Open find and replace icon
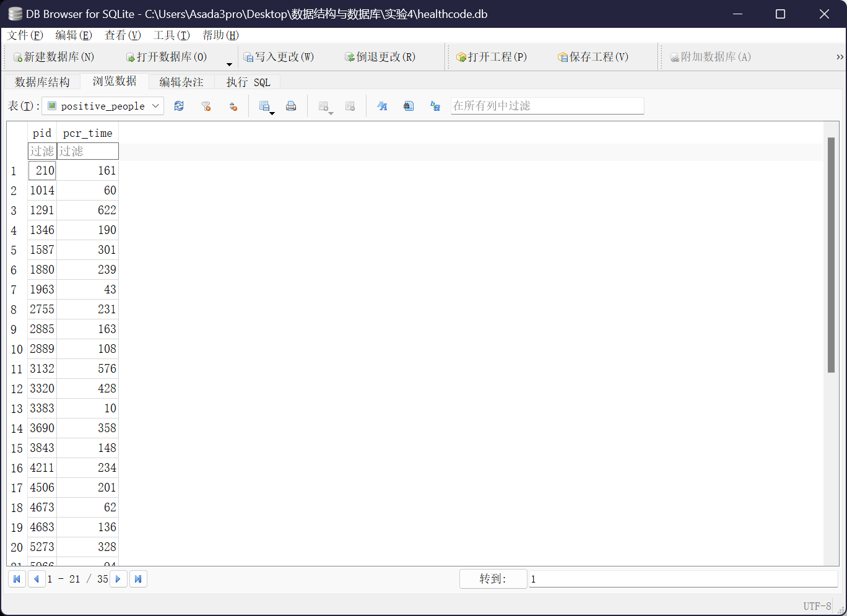Screen dimensions: 847x616 [x=435, y=106]
